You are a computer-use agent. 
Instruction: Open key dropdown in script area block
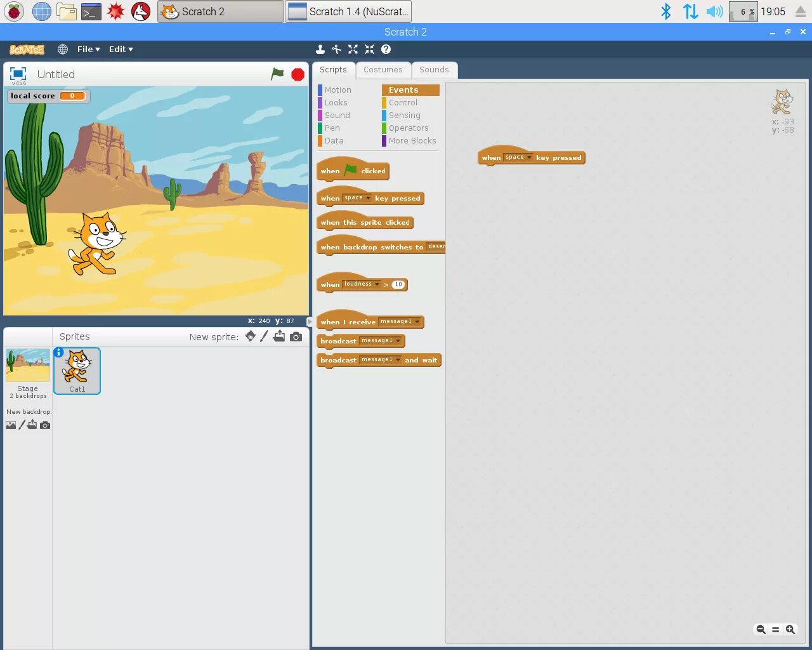pyautogui.click(x=518, y=157)
